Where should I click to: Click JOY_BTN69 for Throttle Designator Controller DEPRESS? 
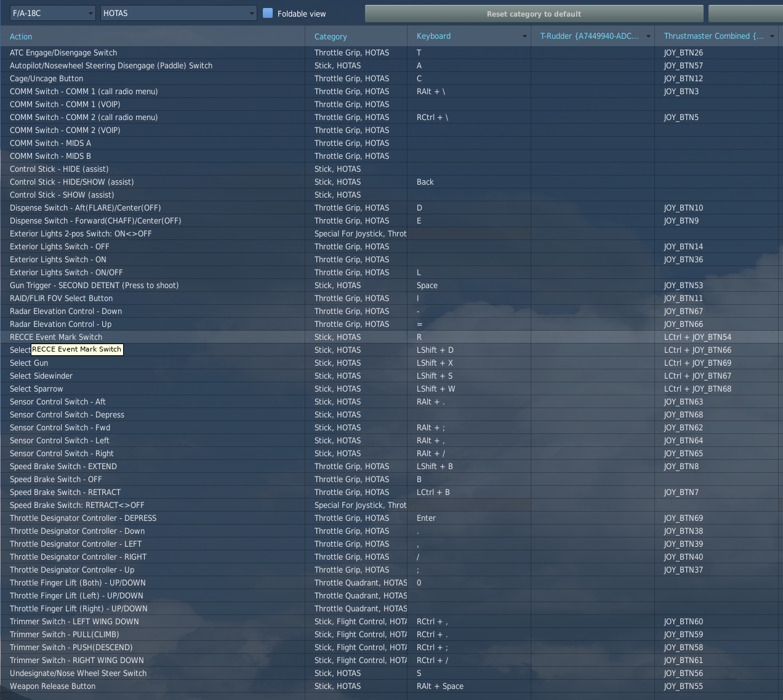pos(683,518)
